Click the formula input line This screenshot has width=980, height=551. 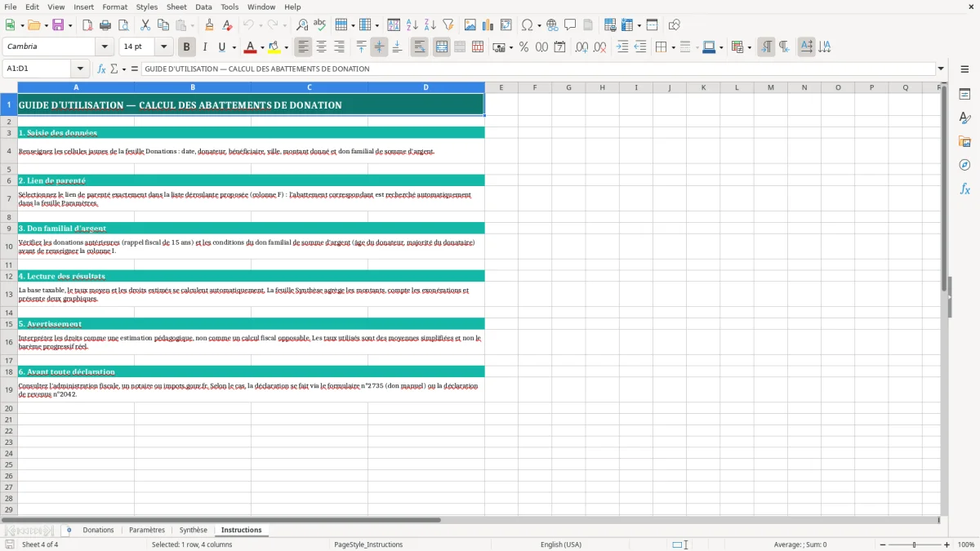coord(537,69)
